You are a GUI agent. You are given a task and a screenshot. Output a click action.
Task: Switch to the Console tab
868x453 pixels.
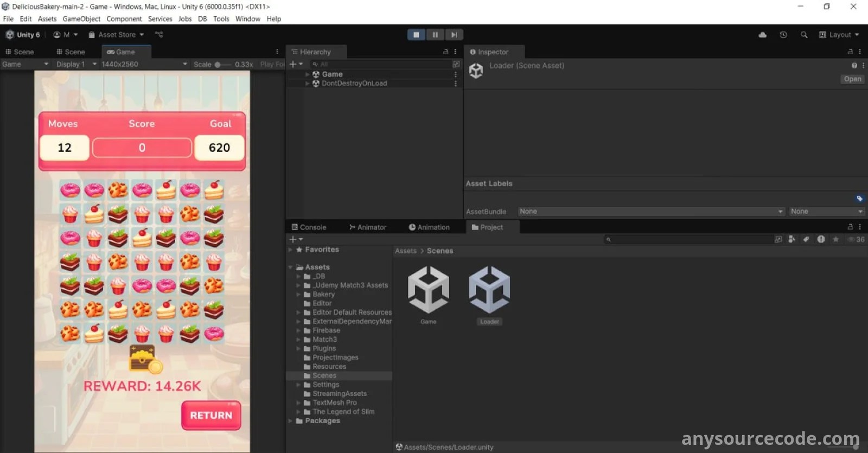coord(309,227)
